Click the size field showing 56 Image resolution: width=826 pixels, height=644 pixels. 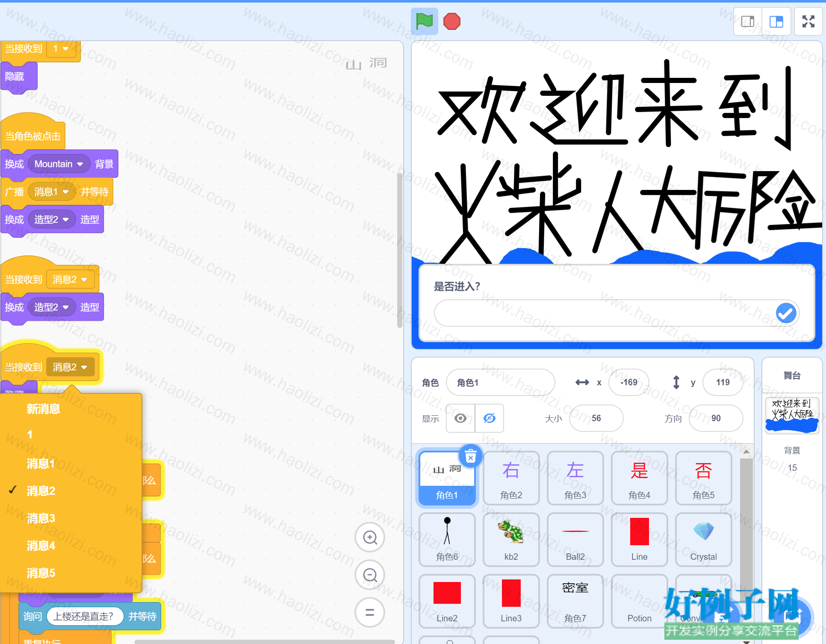click(596, 418)
